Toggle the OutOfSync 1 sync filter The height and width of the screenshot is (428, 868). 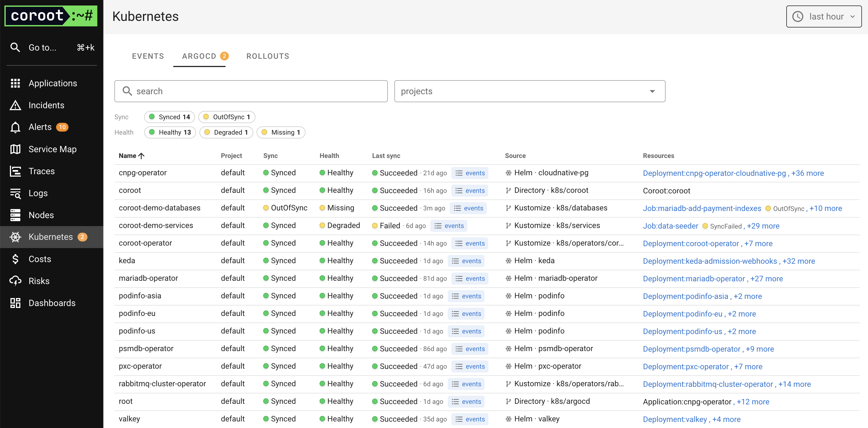point(227,117)
